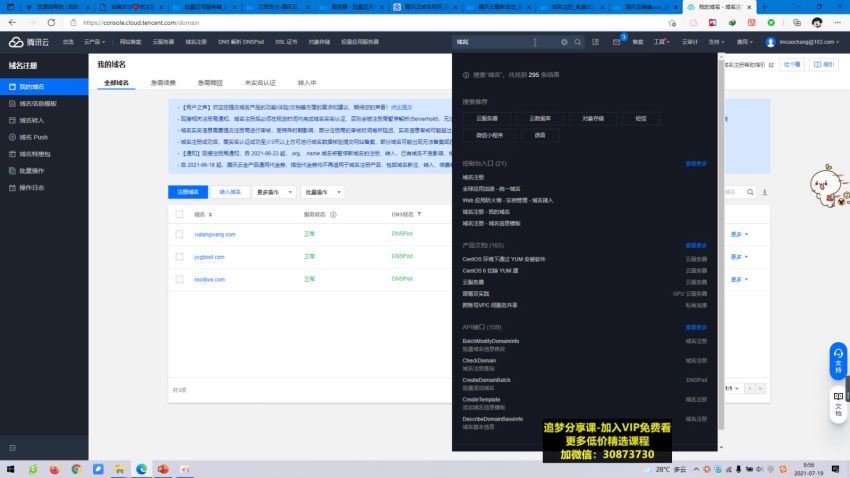
Task: Open 我的域名 in the left sidebar
Action: point(44,87)
